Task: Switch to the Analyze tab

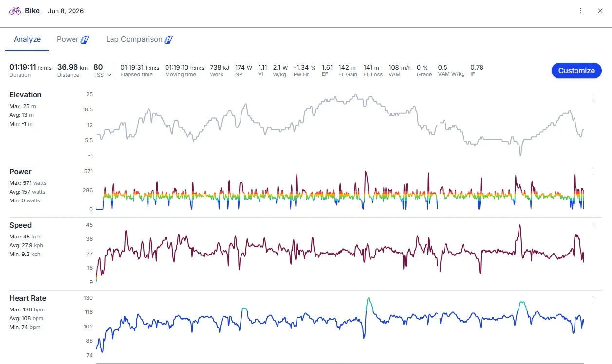Action: tap(27, 39)
